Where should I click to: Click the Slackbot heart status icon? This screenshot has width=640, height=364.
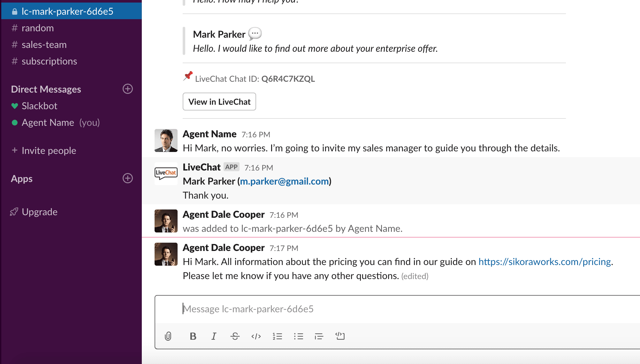[x=14, y=106]
